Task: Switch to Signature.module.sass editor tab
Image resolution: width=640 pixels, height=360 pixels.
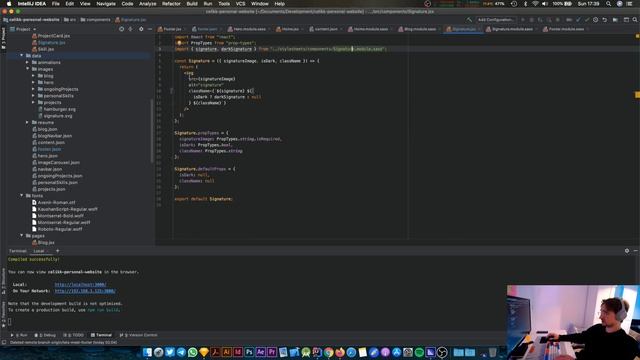Action: [511, 29]
